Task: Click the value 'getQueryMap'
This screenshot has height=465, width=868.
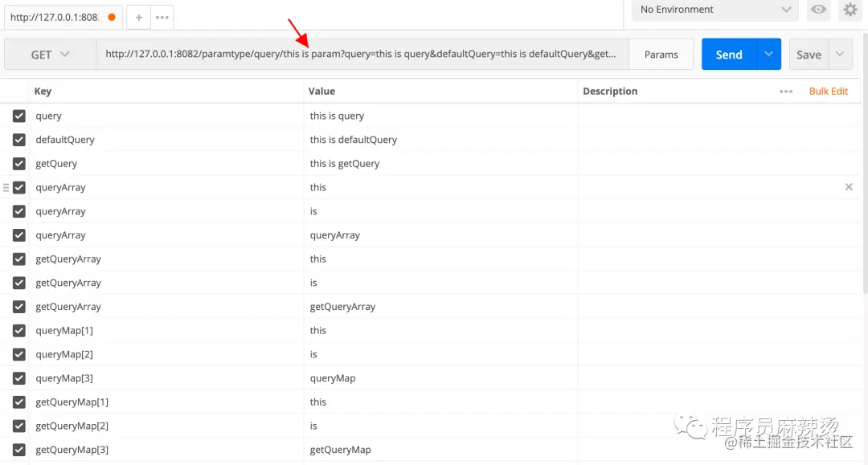Action: (340, 450)
